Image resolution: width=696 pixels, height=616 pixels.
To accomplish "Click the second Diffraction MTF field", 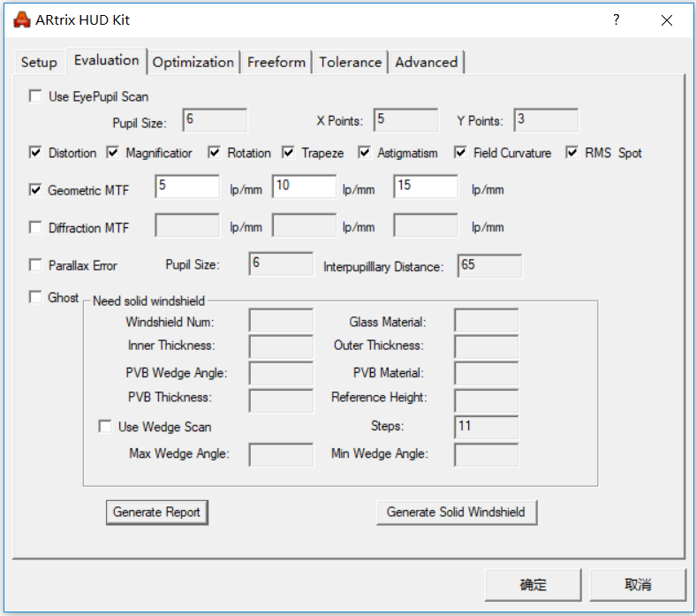I will [x=304, y=225].
